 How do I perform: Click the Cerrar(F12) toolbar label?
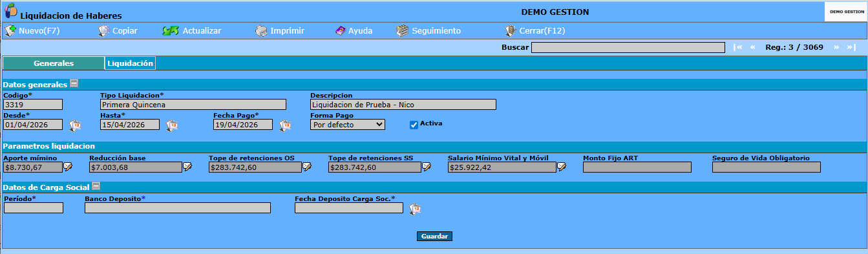tap(543, 30)
